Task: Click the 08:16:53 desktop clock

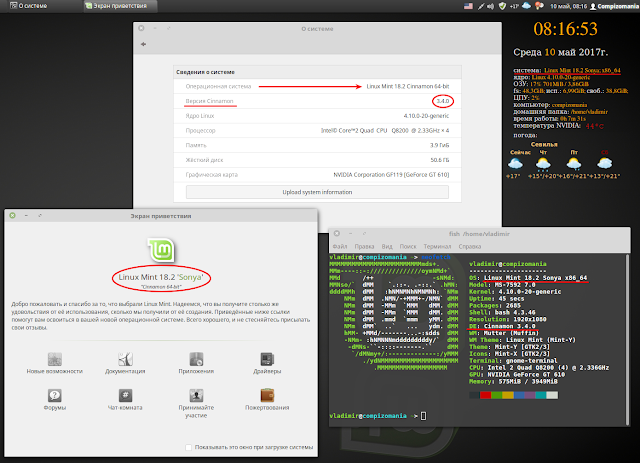Action: tap(565, 29)
